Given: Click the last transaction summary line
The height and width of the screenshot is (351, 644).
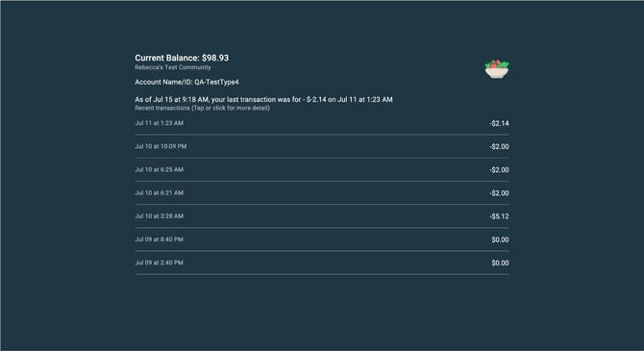Looking at the screenshot, I should pyautogui.click(x=263, y=99).
